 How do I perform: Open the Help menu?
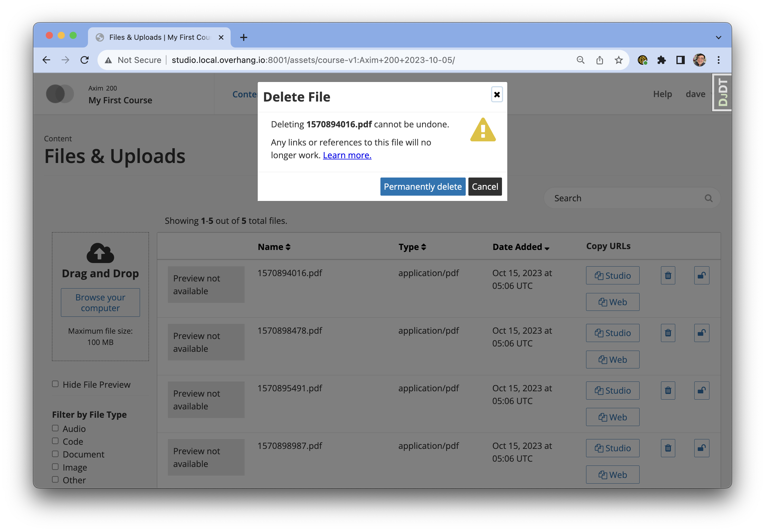coord(662,94)
